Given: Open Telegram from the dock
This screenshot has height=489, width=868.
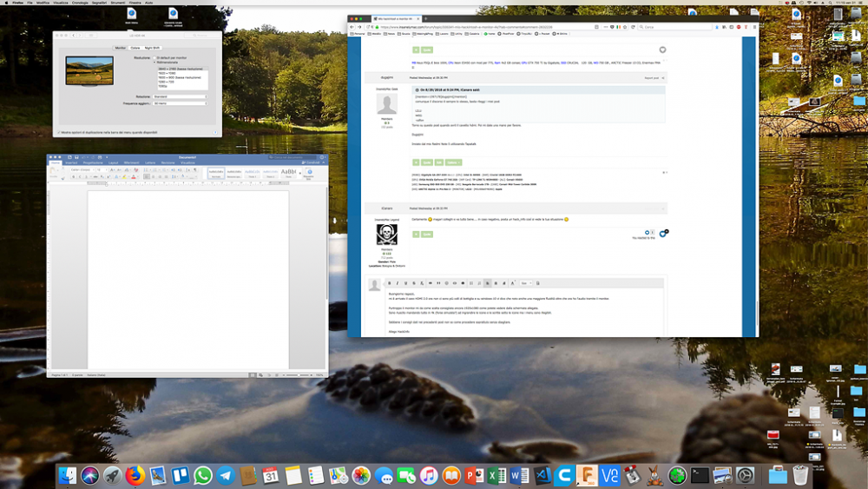Looking at the screenshot, I should pos(226,475).
